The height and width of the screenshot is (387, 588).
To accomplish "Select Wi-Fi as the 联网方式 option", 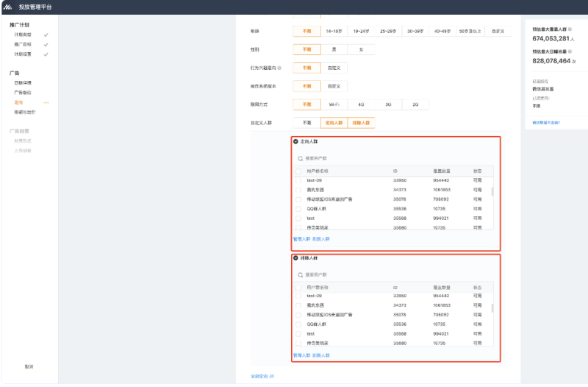I will 333,104.
